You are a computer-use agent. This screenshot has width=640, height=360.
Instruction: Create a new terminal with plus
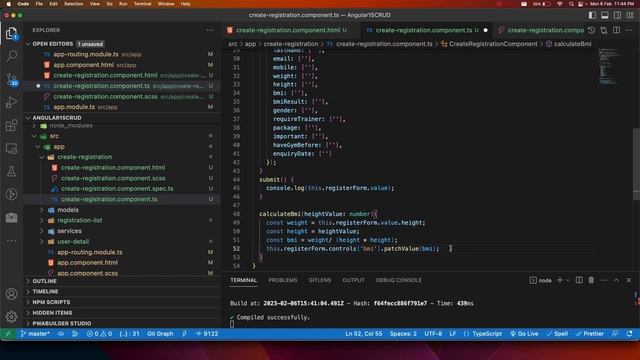tap(560, 280)
